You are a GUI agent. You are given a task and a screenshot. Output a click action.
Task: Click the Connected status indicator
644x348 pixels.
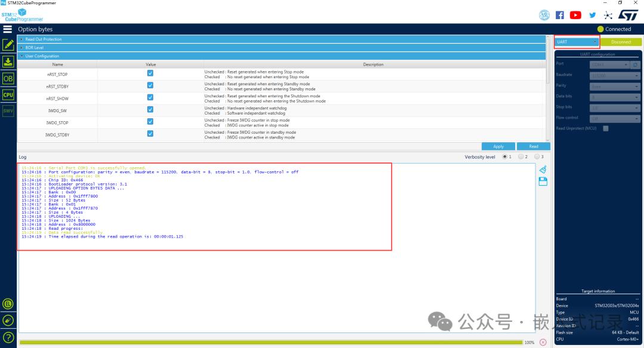pyautogui.click(x=614, y=29)
